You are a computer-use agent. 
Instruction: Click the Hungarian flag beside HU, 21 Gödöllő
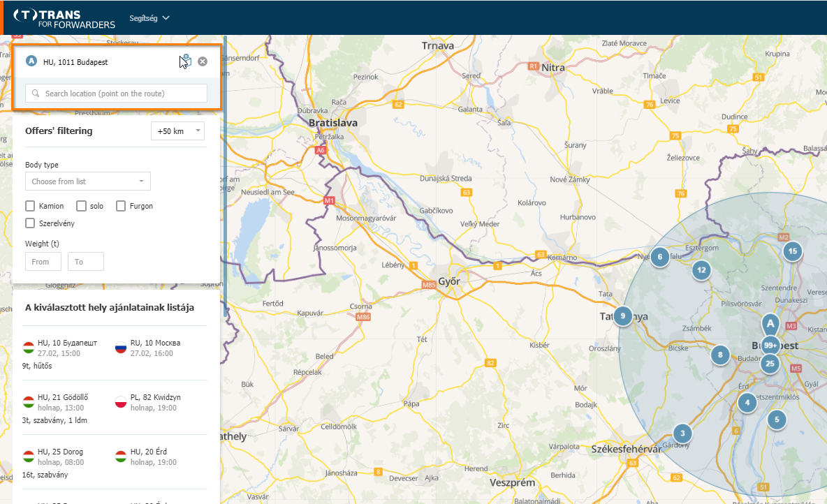tap(29, 402)
